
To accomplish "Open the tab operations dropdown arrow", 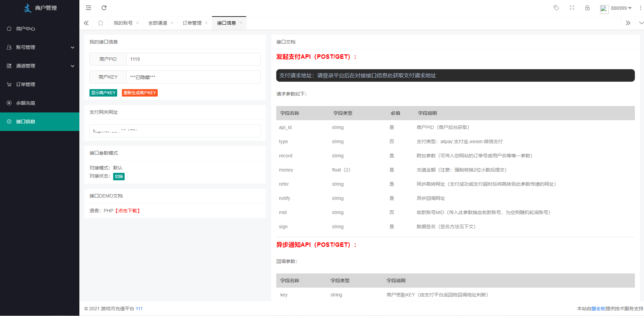I will pyautogui.click(x=641, y=23).
